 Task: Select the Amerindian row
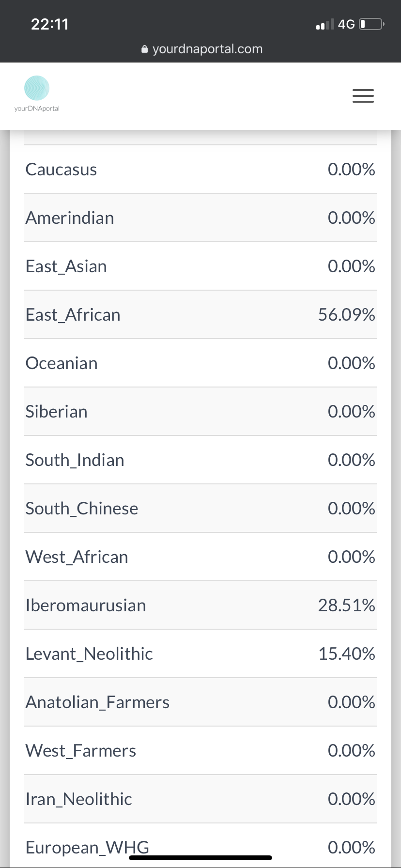(200, 218)
